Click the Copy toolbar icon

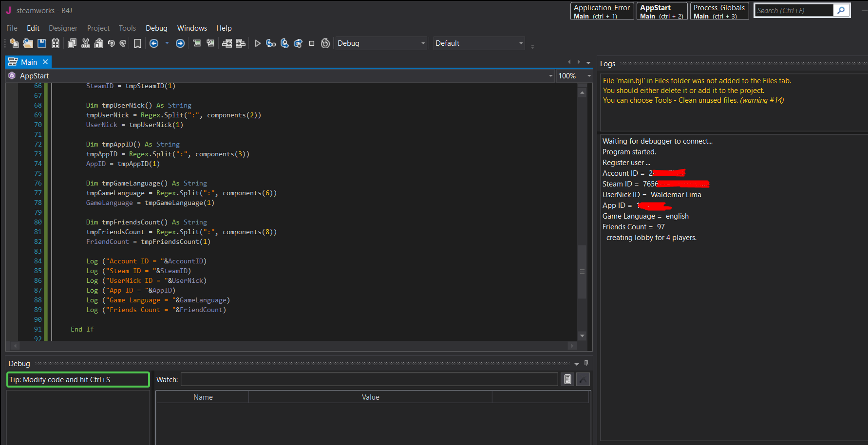(x=72, y=43)
